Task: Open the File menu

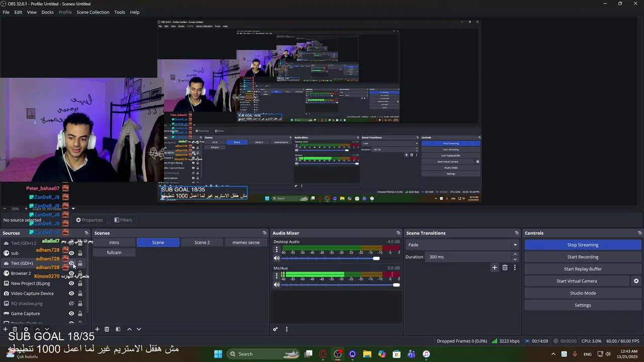Action: 6,12
